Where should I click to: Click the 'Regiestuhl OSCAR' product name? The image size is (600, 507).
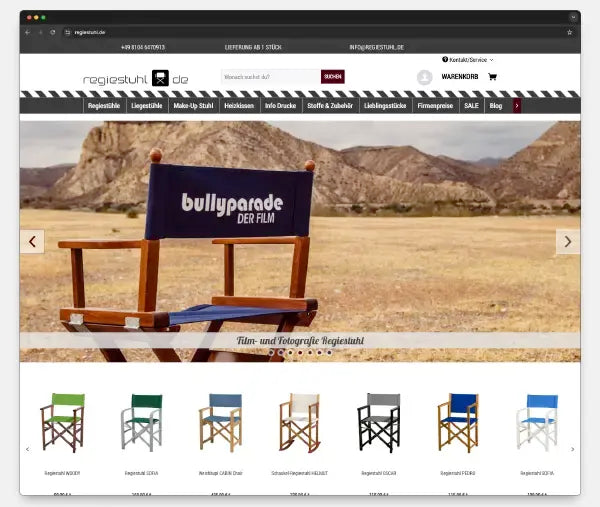[x=379, y=473]
